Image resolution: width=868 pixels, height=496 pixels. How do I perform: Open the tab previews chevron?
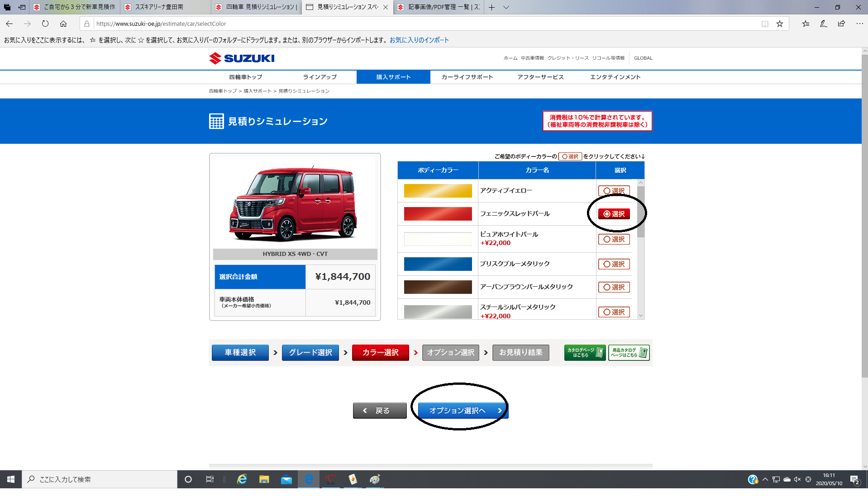(506, 7)
